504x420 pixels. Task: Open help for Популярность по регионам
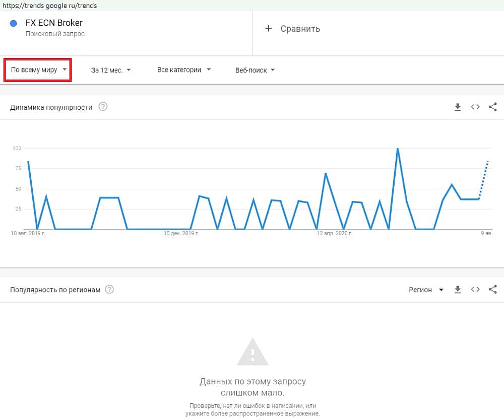tap(109, 289)
